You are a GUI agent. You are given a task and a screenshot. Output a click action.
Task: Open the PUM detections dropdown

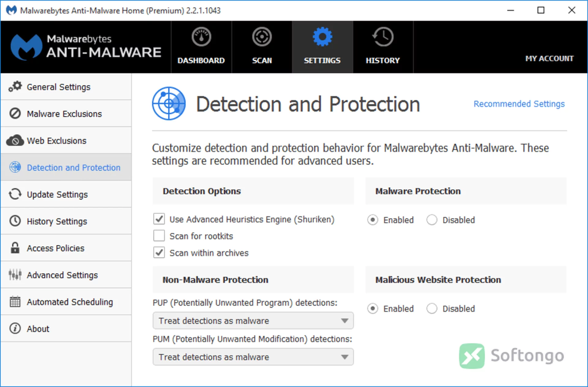253,357
